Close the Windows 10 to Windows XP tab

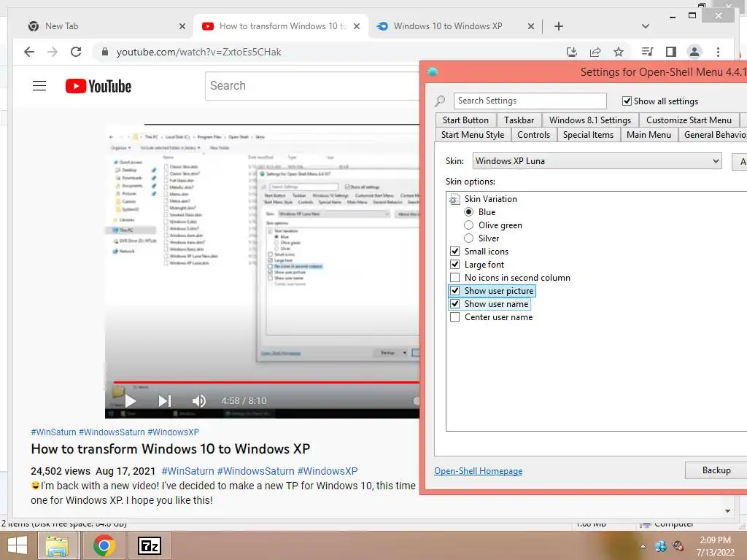point(531,26)
